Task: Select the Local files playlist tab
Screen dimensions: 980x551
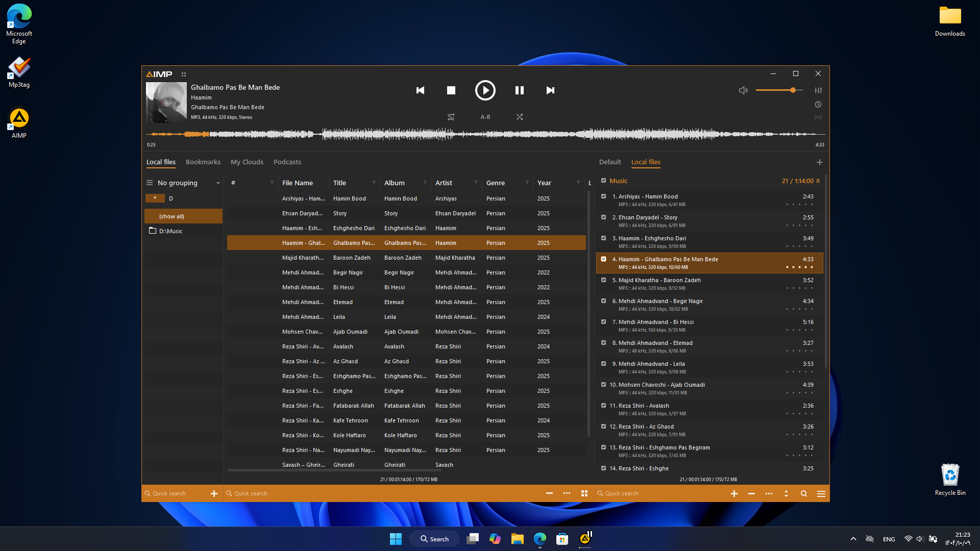Action: pos(646,162)
